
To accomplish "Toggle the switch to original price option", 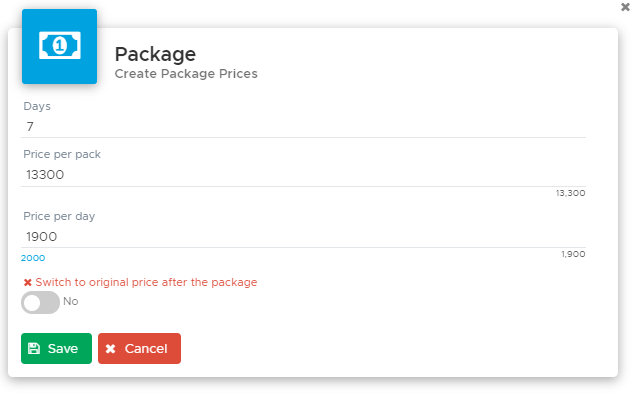I will click(41, 302).
